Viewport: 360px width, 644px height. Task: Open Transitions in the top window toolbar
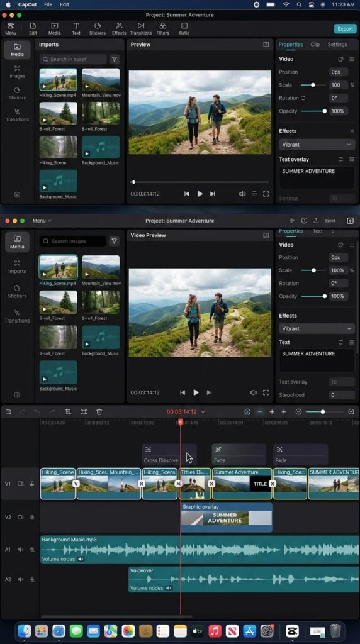(141, 28)
